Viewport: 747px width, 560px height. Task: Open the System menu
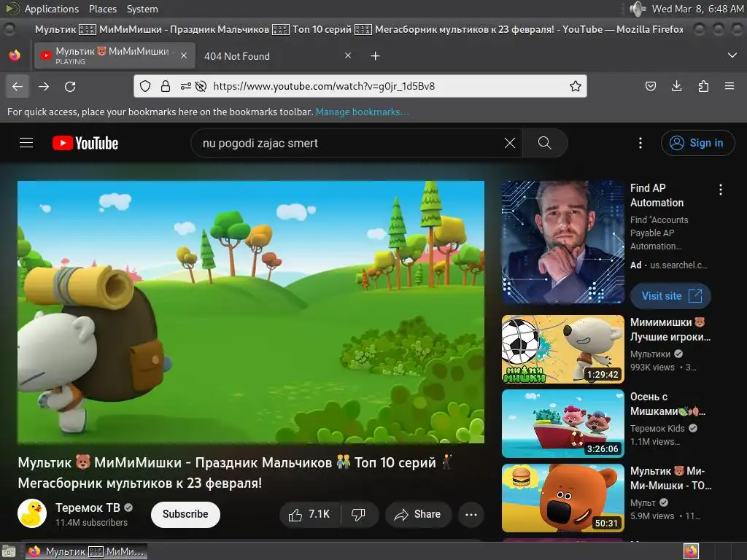pos(142,9)
